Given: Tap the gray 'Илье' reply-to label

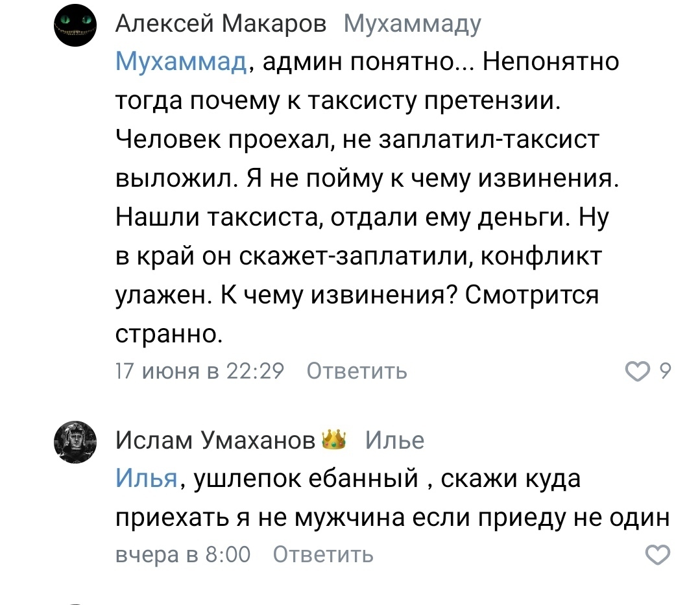Looking at the screenshot, I should click(x=394, y=440).
